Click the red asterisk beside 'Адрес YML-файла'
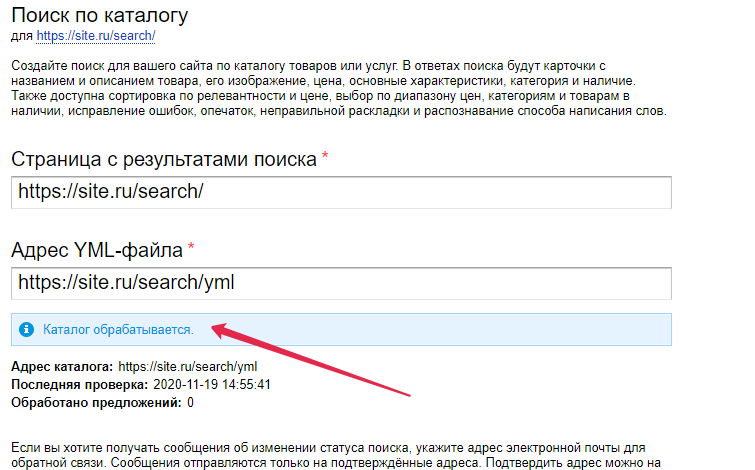Screen dimensions: 755x470 point(191,247)
